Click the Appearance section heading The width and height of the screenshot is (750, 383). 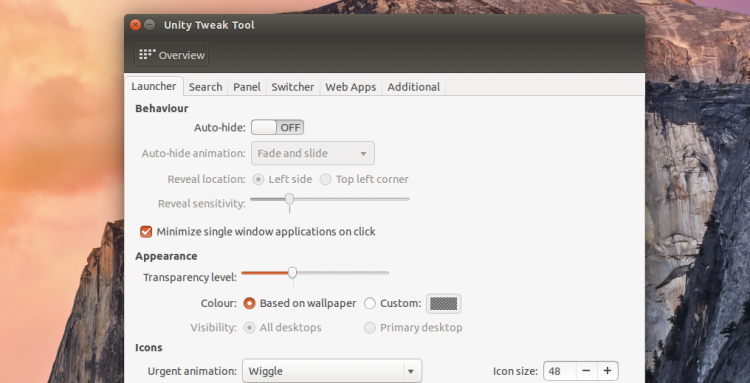pyautogui.click(x=166, y=256)
